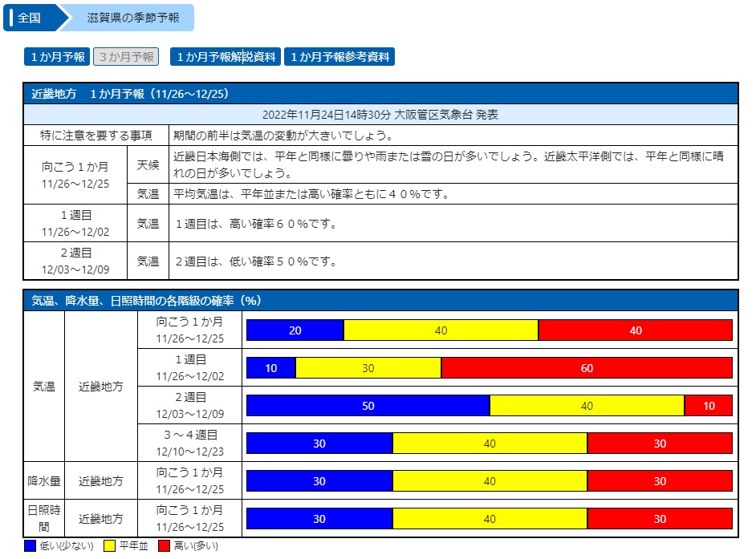The image size is (756, 559).
Task: Select the 1か月予報 tab
Action: pyautogui.click(x=57, y=57)
